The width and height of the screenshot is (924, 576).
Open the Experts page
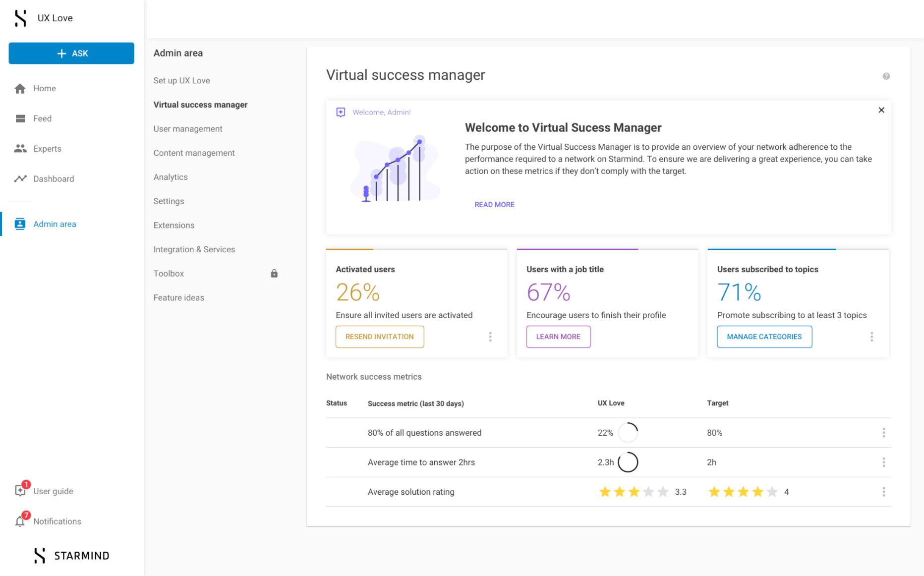(x=48, y=149)
